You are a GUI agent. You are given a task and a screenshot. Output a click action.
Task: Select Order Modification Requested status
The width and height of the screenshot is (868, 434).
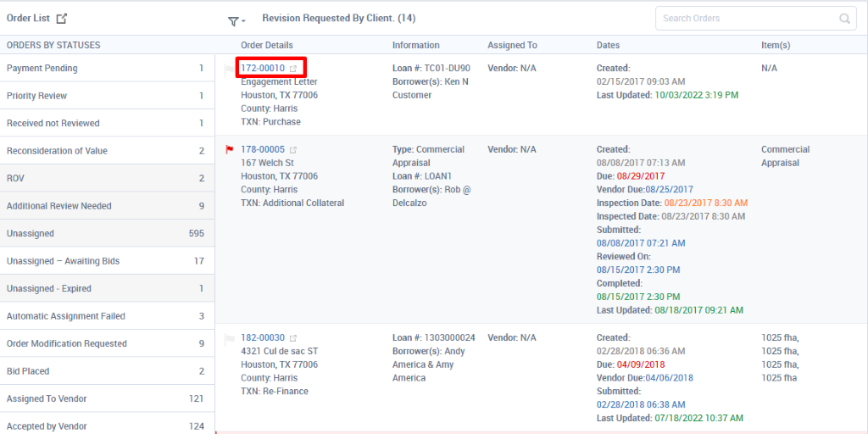[107, 343]
